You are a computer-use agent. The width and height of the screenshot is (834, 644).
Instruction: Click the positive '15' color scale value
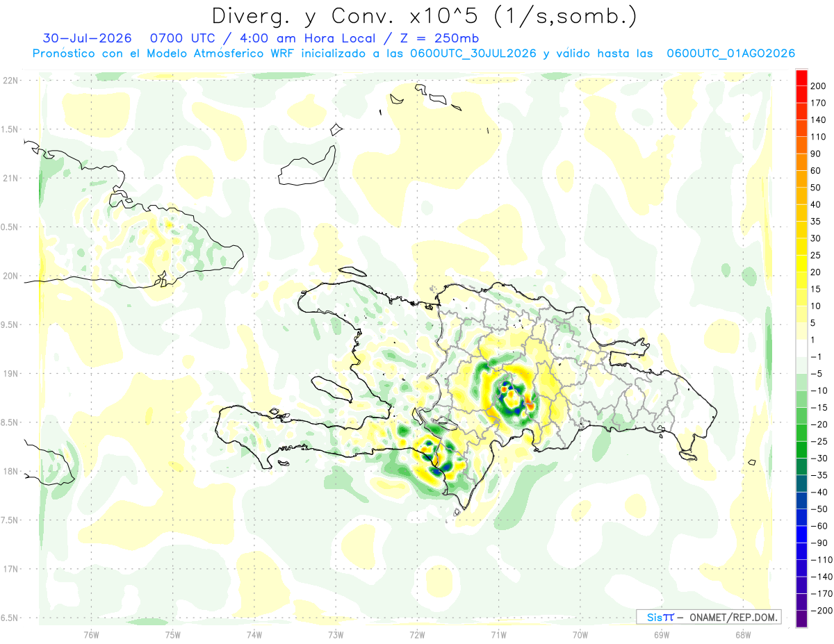[816, 290]
